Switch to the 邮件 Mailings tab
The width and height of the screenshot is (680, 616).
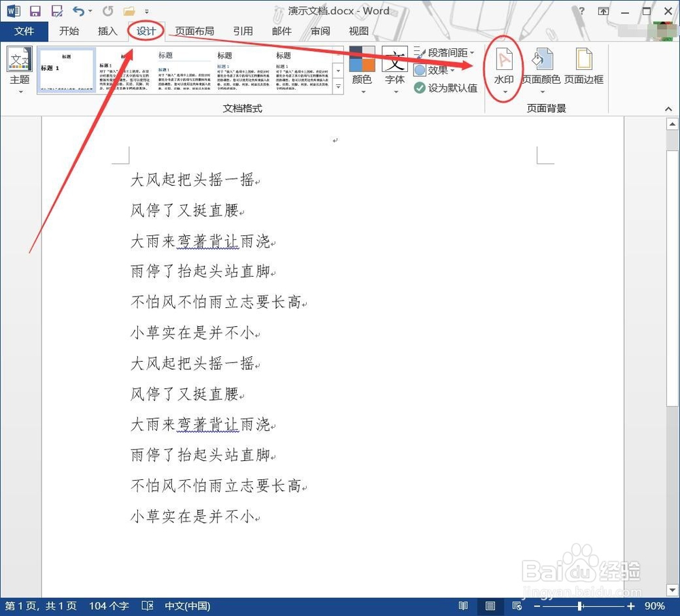pos(282,31)
